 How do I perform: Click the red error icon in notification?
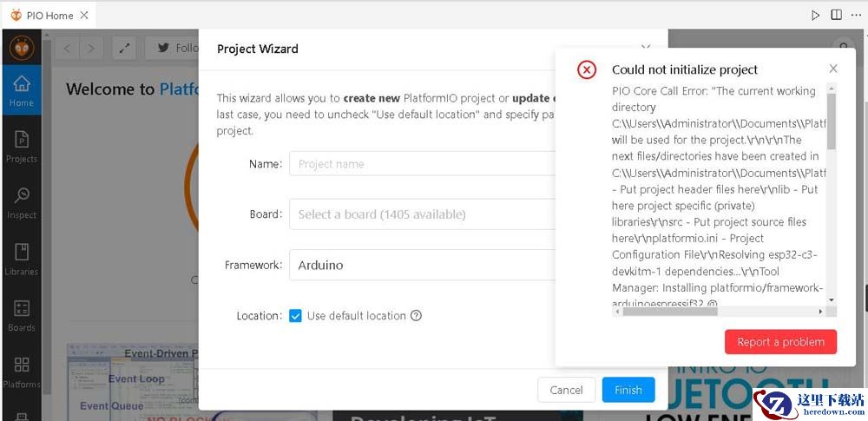587,69
